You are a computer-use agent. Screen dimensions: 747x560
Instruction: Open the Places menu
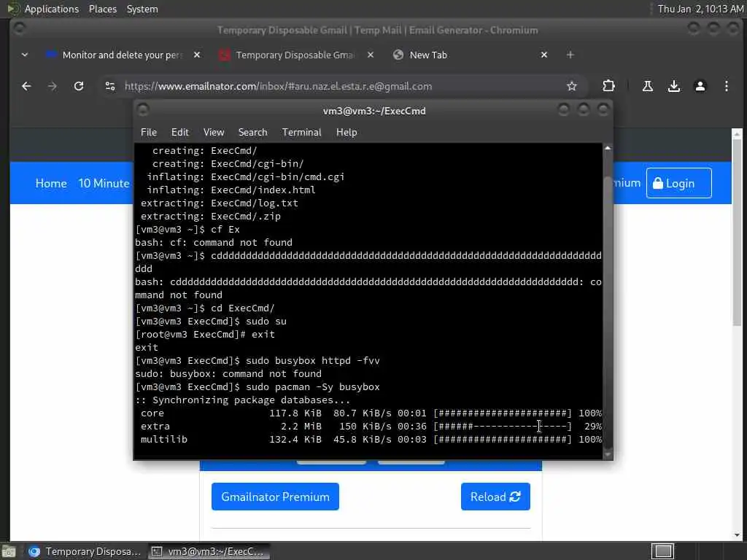(x=102, y=9)
